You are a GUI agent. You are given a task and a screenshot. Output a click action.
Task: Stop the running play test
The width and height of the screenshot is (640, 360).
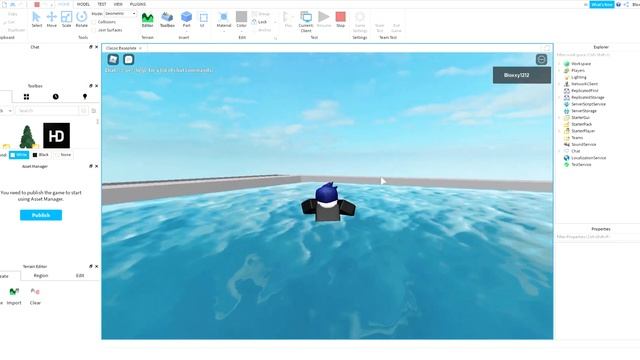click(x=340, y=20)
